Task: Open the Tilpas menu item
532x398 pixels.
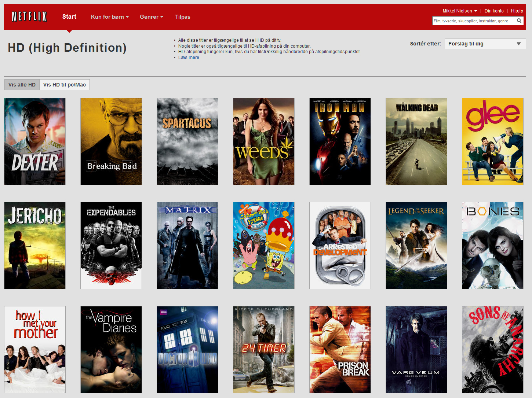Action: coord(182,17)
